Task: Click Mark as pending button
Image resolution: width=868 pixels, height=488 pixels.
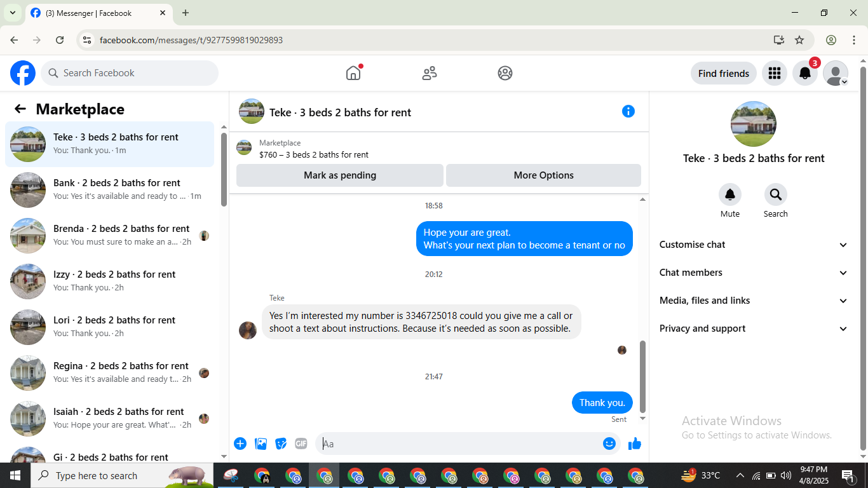Action: [340, 175]
